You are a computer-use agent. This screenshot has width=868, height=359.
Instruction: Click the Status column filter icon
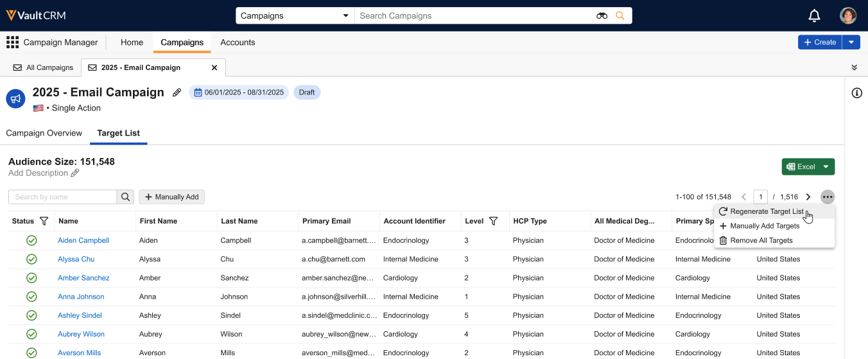(44, 221)
